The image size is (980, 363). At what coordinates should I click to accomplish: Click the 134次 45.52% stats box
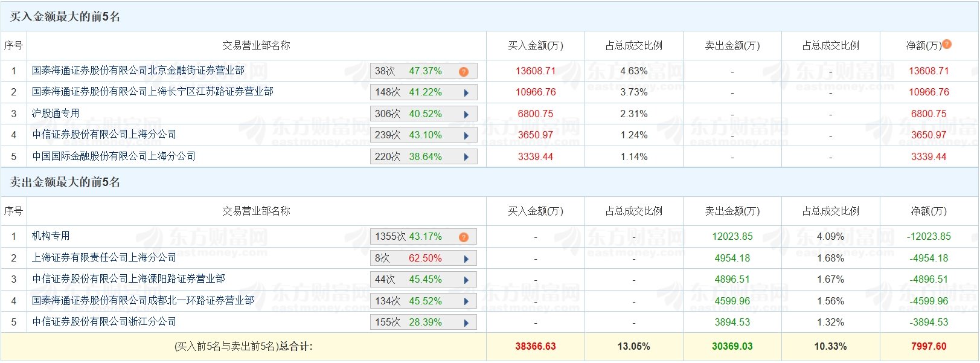point(424,301)
